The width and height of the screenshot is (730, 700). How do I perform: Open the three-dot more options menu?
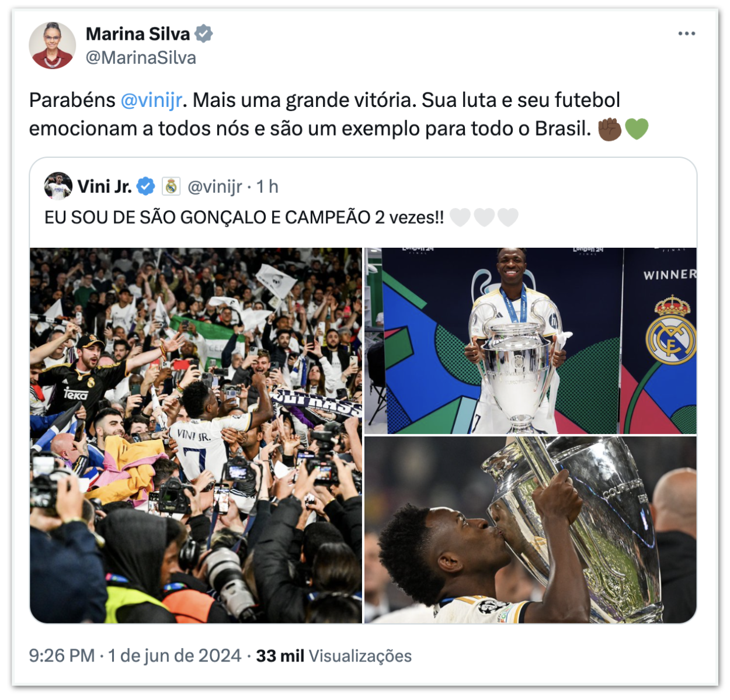(x=686, y=33)
